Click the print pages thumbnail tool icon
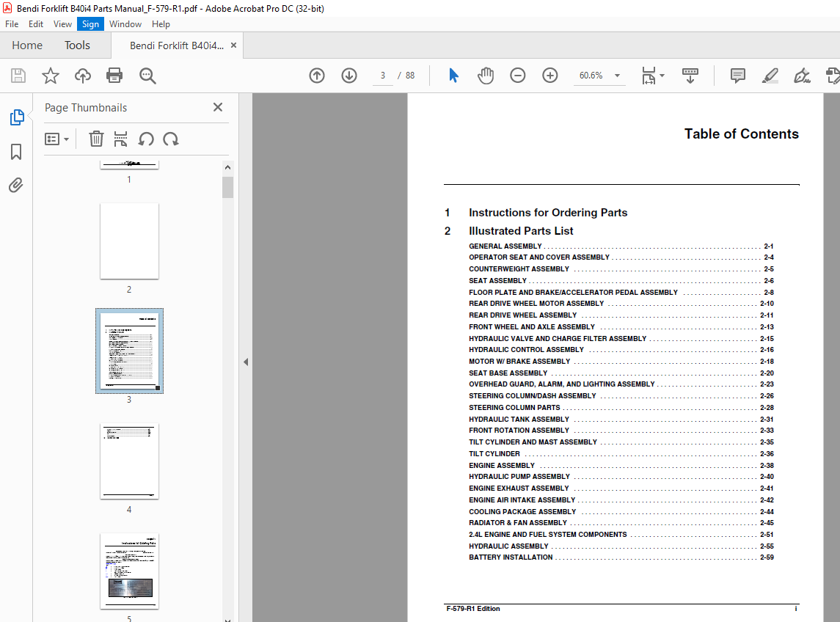 (x=120, y=139)
